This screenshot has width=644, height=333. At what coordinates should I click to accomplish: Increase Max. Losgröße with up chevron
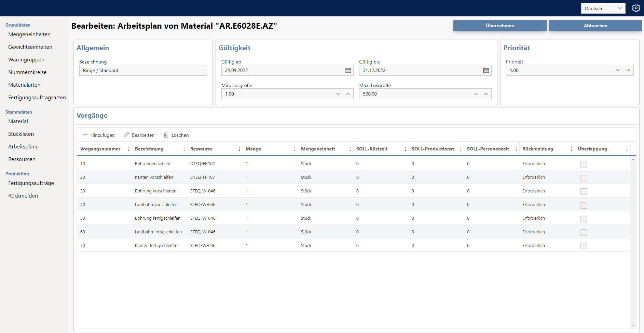click(x=486, y=94)
